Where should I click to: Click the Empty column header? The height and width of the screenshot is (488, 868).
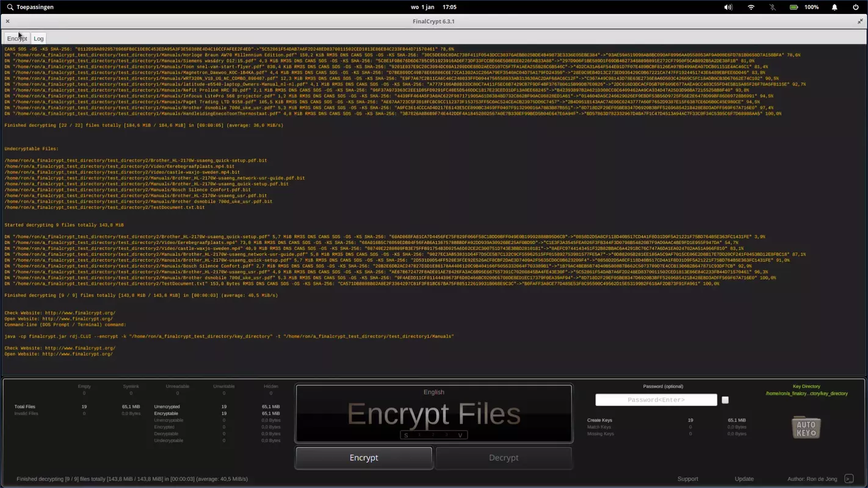[84, 386]
